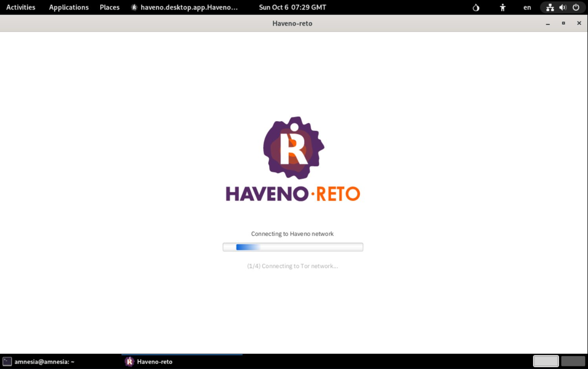588x369 pixels.
Task: Open the haveno.desktop.app.Haveno app menu
Action: click(184, 7)
